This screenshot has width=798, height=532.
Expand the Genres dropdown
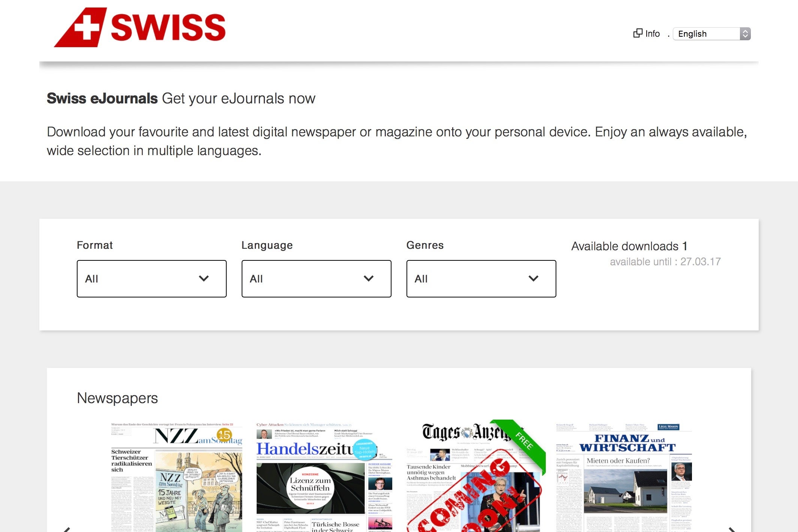coord(481,279)
